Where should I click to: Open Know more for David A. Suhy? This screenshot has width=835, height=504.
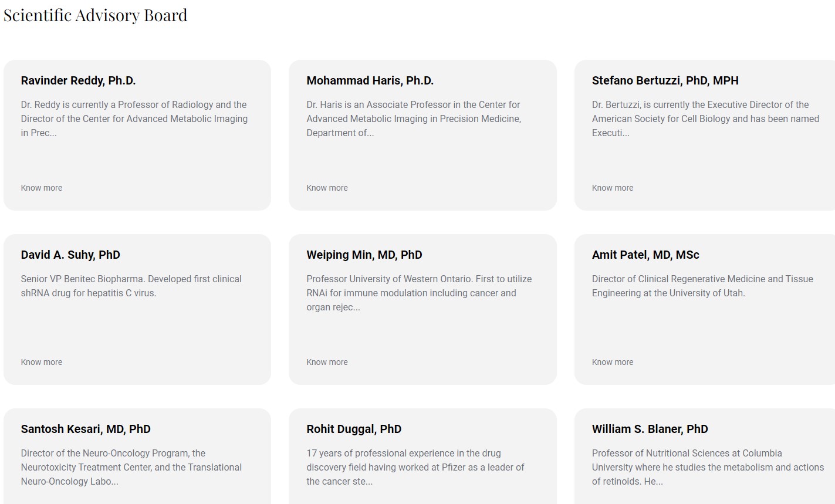tap(42, 362)
